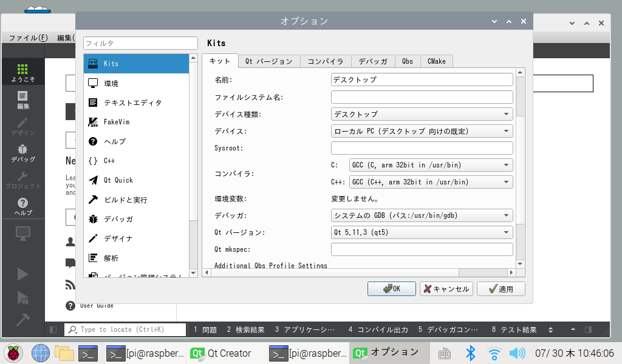Open 4 コンパイル出力 output pane
The width and height of the screenshot is (622, 364).
point(378,329)
